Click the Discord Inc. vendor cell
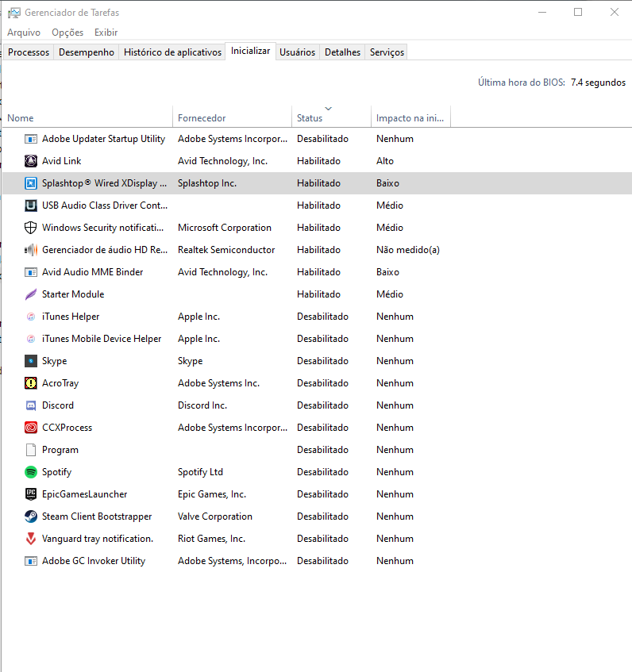This screenshot has height=672, width=632. click(x=202, y=405)
